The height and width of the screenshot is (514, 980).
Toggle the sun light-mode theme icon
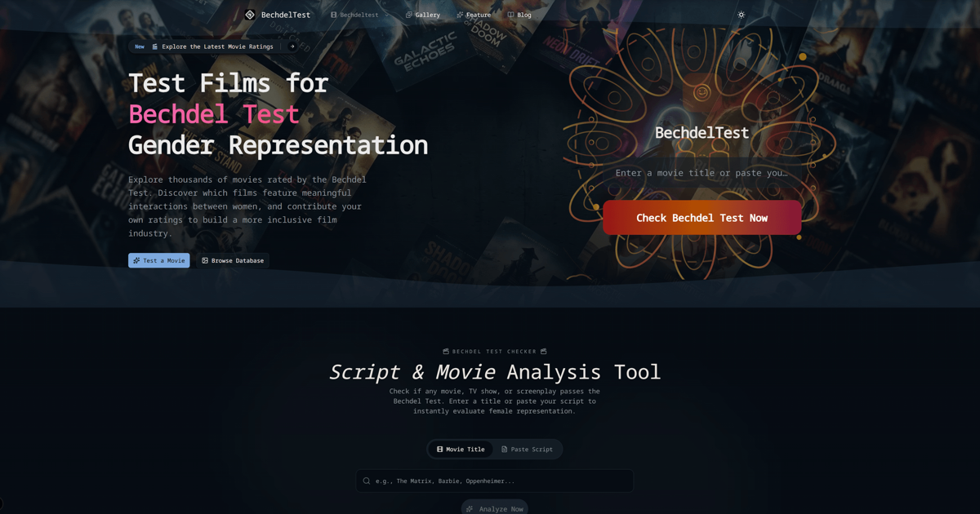[x=742, y=15]
